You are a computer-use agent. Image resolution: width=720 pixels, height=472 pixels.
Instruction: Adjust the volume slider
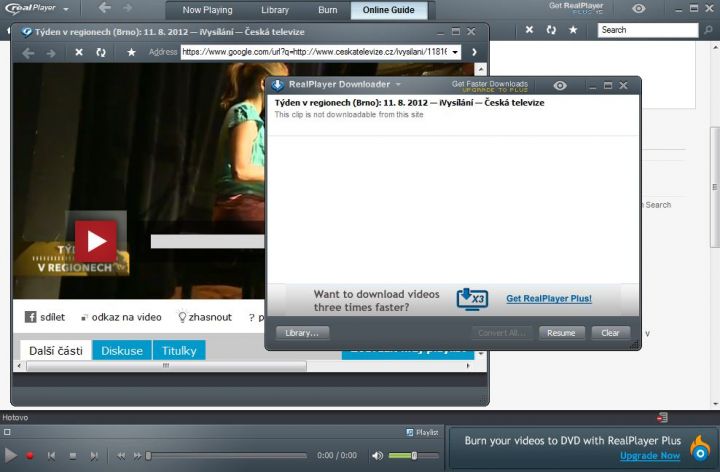413,455
